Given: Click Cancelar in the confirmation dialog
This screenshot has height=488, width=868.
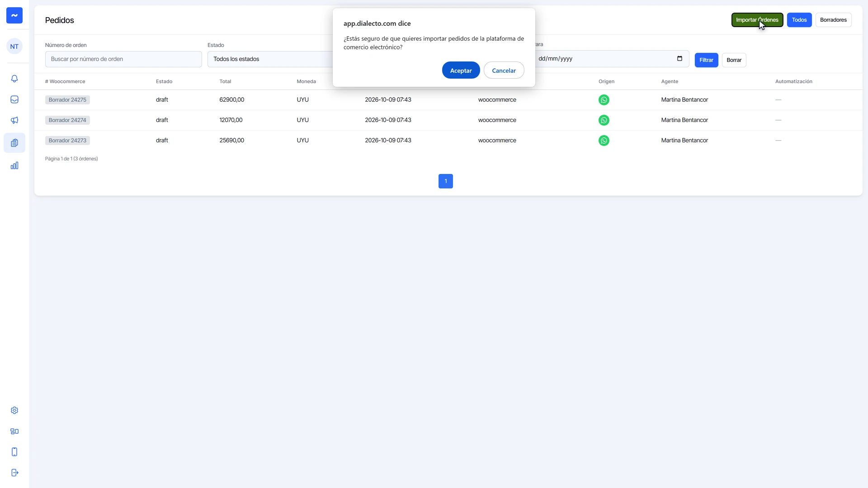Looking at the screenshot, I should point(504,70).
